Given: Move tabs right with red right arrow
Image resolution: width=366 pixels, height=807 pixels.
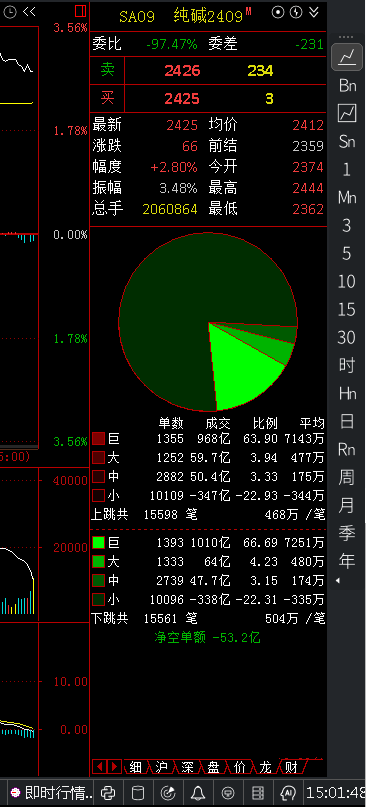Looking at the screenshot, I should 115,767.
